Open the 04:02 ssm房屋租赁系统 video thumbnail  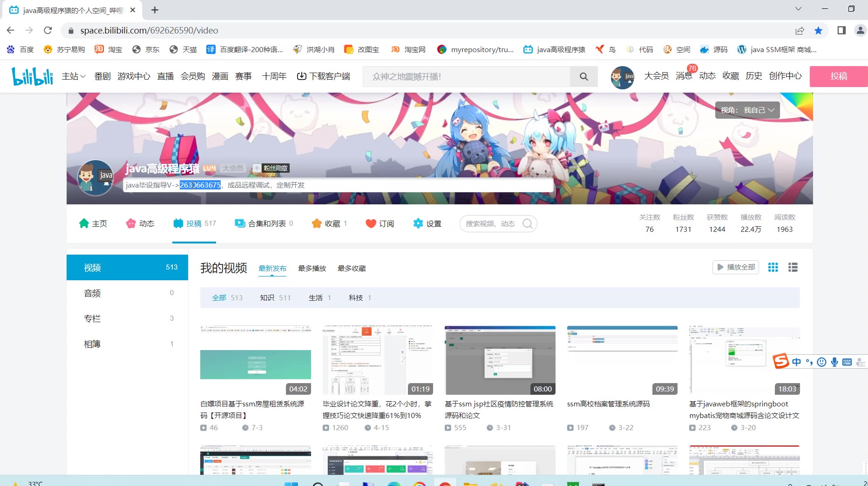pyautogui.click(x=256, y=360)
